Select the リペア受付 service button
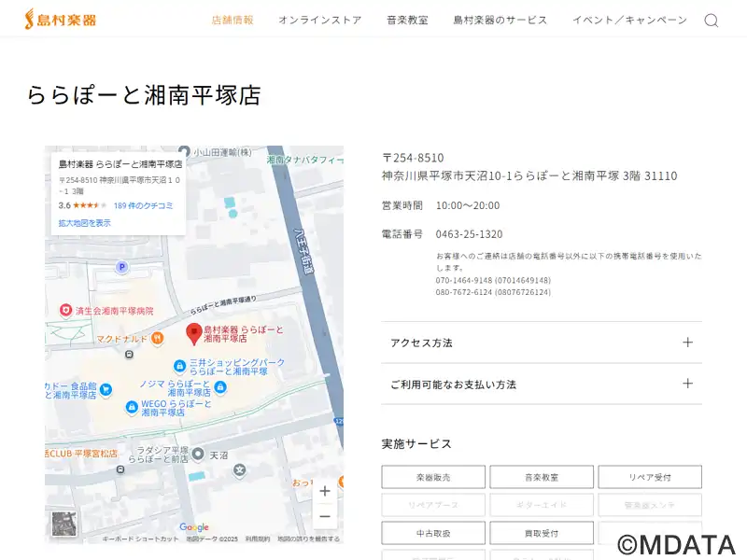This screenshot has height=560, width=747. coord(650,477)
